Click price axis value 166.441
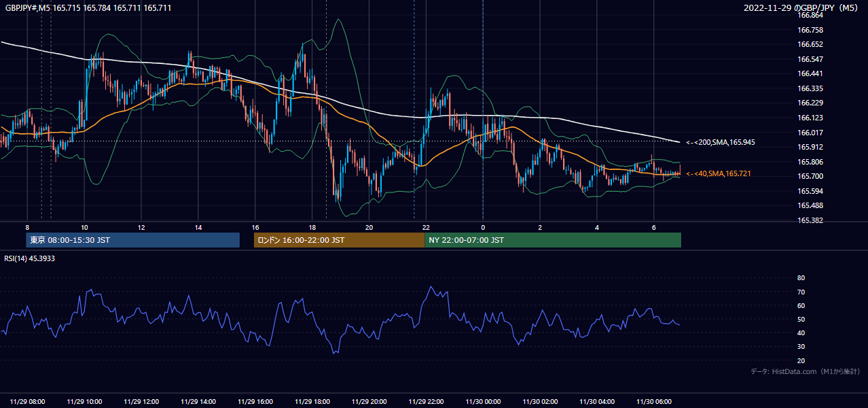The height and width of the screenshot is (408, 868). click(x=810, y=73)
